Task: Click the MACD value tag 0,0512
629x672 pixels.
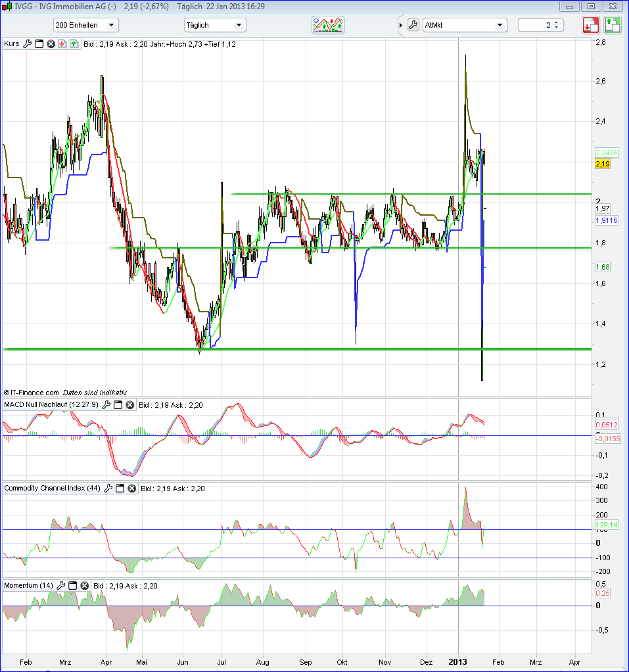Action: point(607,425)
